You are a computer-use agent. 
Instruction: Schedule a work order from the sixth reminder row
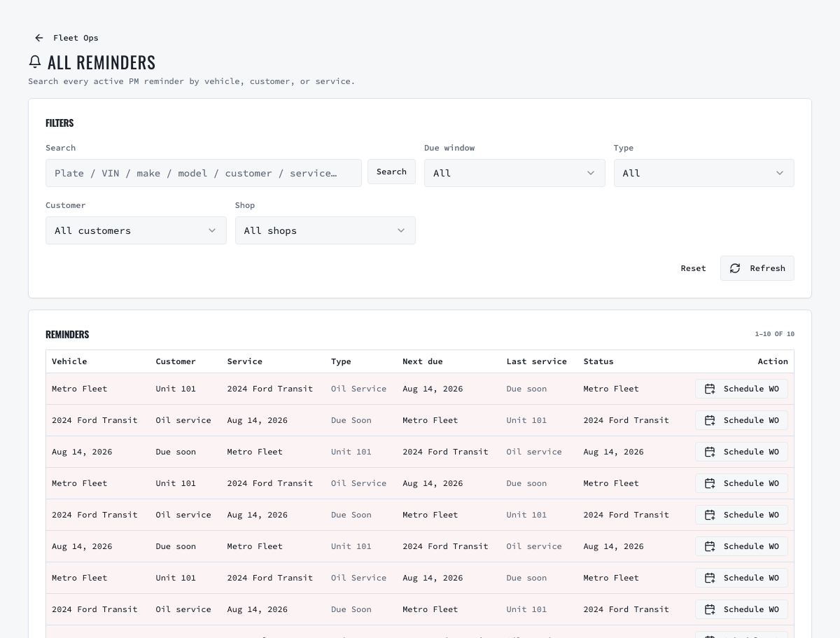click(741, 546)
